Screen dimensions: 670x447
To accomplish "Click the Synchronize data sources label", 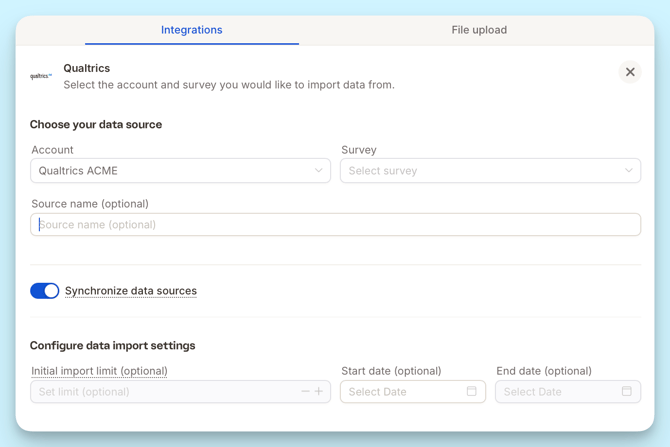I will tap(131, 291).
